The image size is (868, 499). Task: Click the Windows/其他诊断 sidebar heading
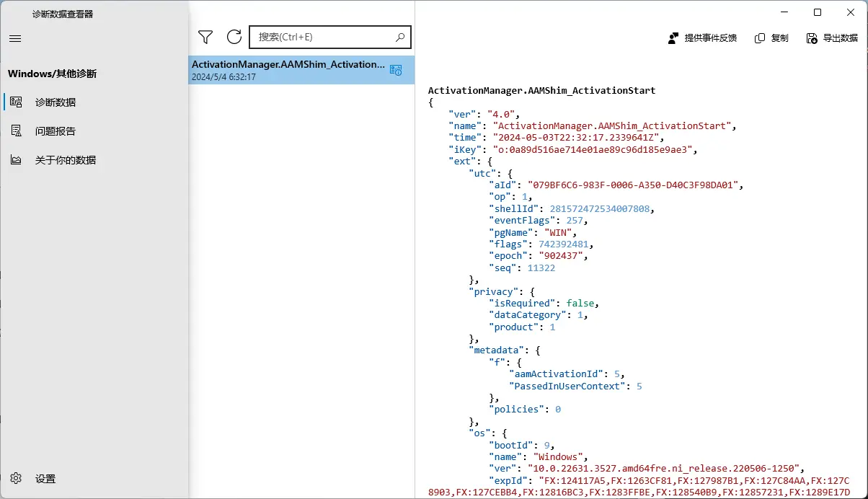52,74
